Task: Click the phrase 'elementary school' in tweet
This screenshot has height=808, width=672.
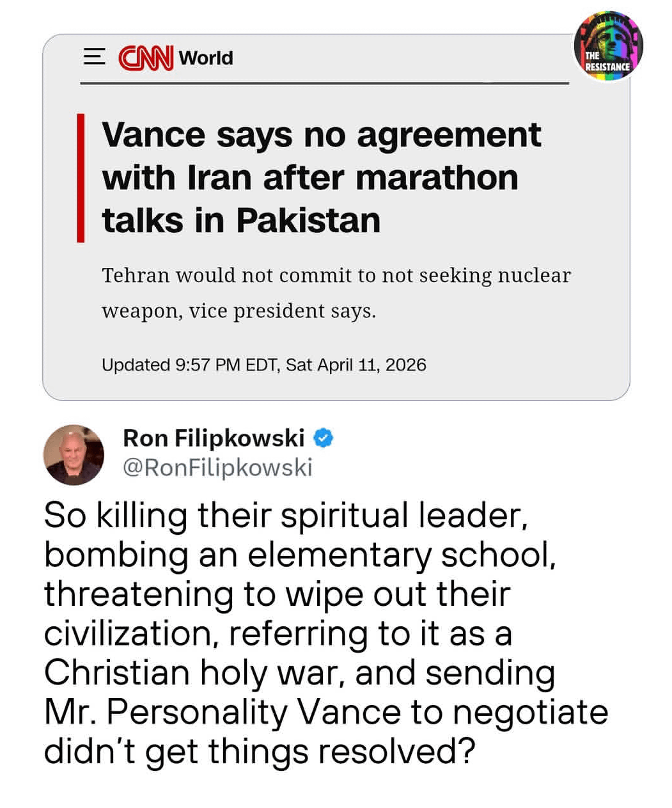Action: 401,555
